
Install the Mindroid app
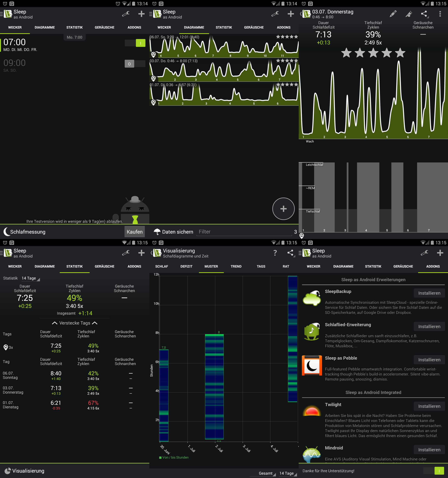pyautogui.click(x=429, y=450)
